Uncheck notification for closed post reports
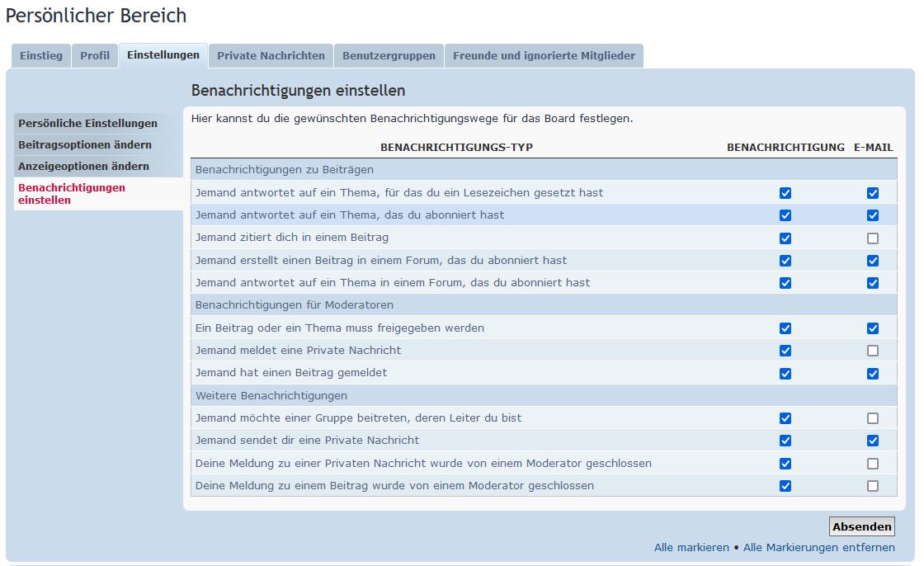The height and width of the screenshot is (566, 924). coord(785,486)
